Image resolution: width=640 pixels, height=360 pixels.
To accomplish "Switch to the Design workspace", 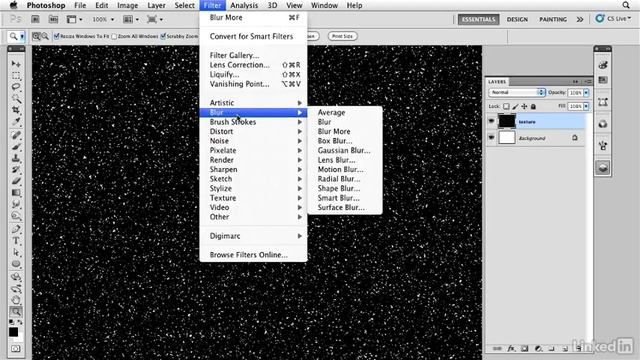I will (517, 19).
